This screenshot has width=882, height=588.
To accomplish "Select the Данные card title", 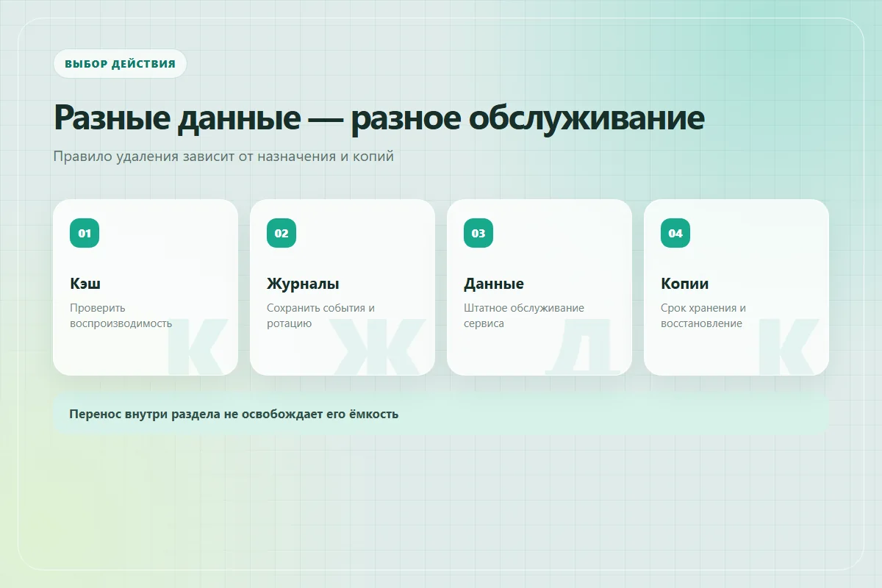I will (494, 284).
